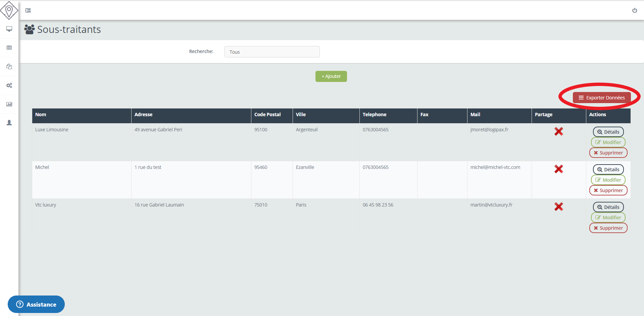Toggle the sidebar menu indent icon

pos(28,10)
